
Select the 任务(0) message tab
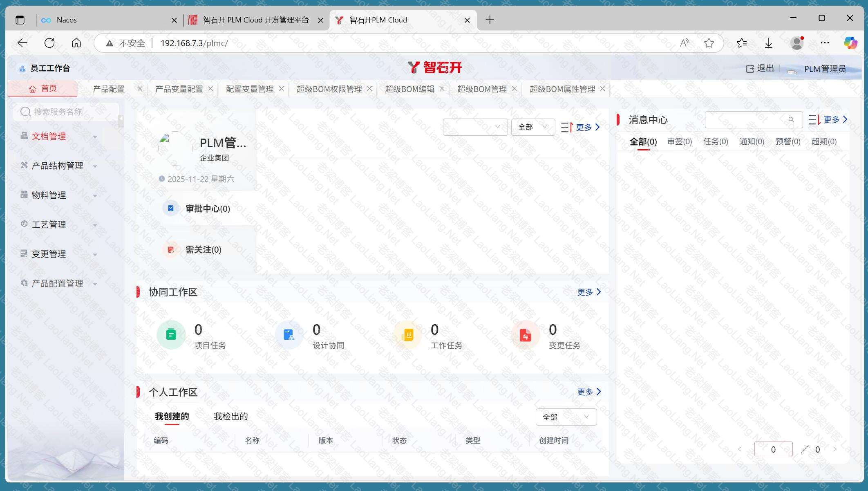point(715,141)
